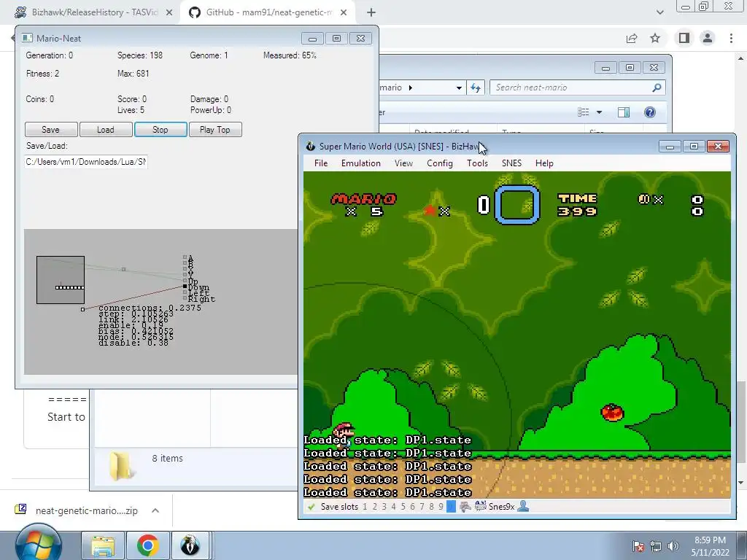The image size is (747, 560).
Task: Select save slot 2 in BizHawk status bar
Action: [x=374, y=507]
